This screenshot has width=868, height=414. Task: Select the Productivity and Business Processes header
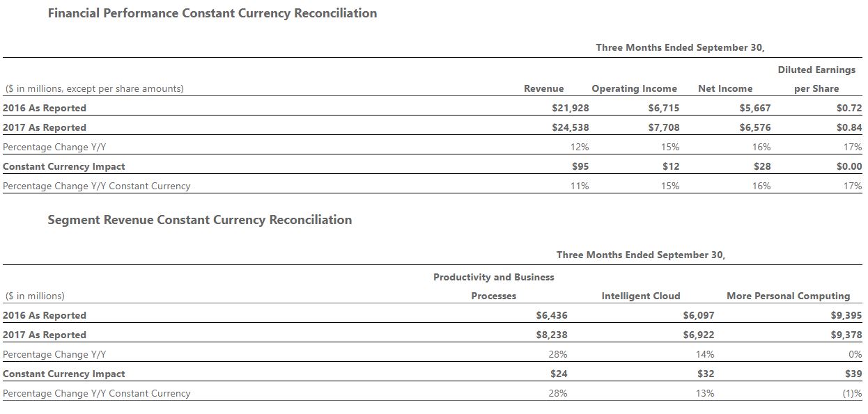pyautogui.click(x=494, y=287)
